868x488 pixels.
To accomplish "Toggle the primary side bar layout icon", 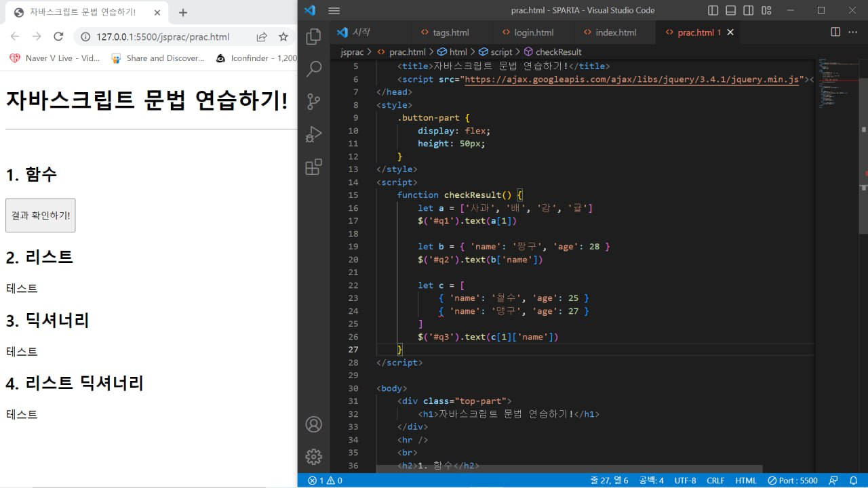I will (713, 10).
